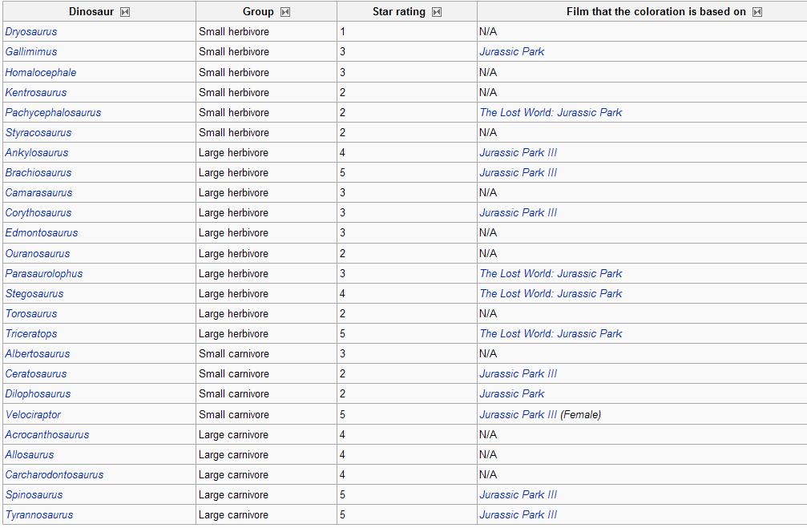Open the Stegosaurus link
The height and width of the screenshot is (532, 807).
tap(34, 294)
